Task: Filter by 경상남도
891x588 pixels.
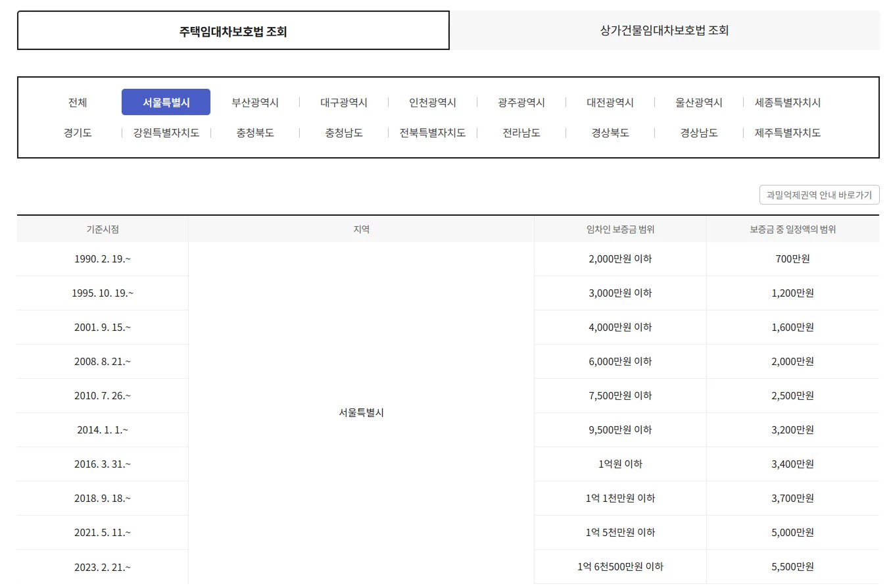Action: click(699, 133)
